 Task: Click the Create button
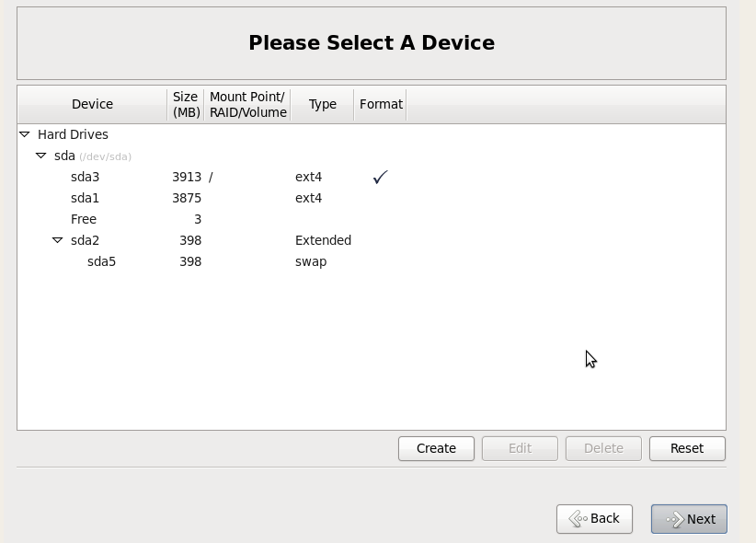(436, 448)
